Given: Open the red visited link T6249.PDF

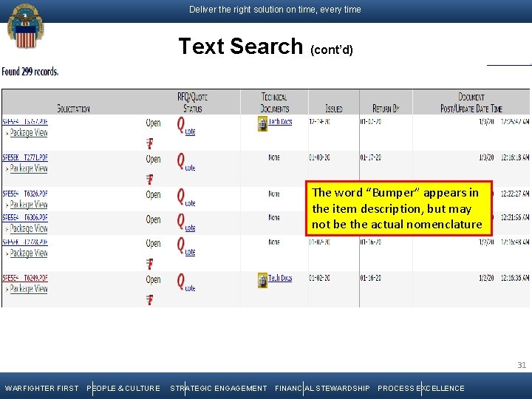Looking at the screenshot, I should click(25, 278).
